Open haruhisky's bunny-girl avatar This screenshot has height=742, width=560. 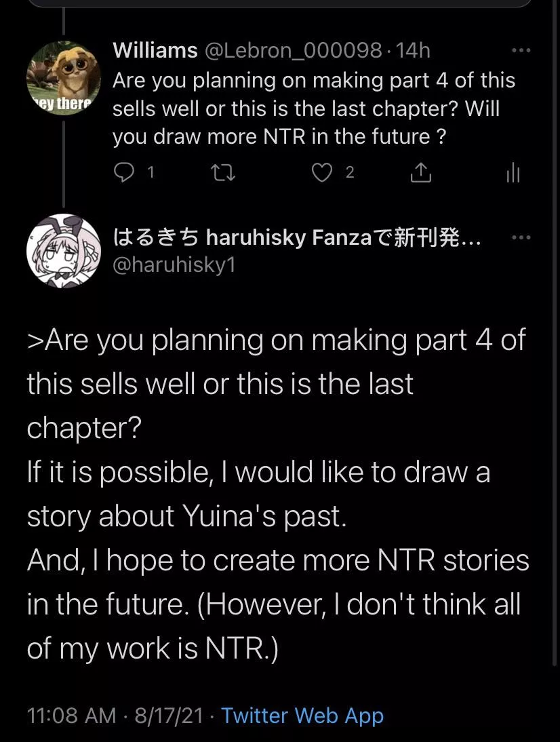click(x=63, y=250)
